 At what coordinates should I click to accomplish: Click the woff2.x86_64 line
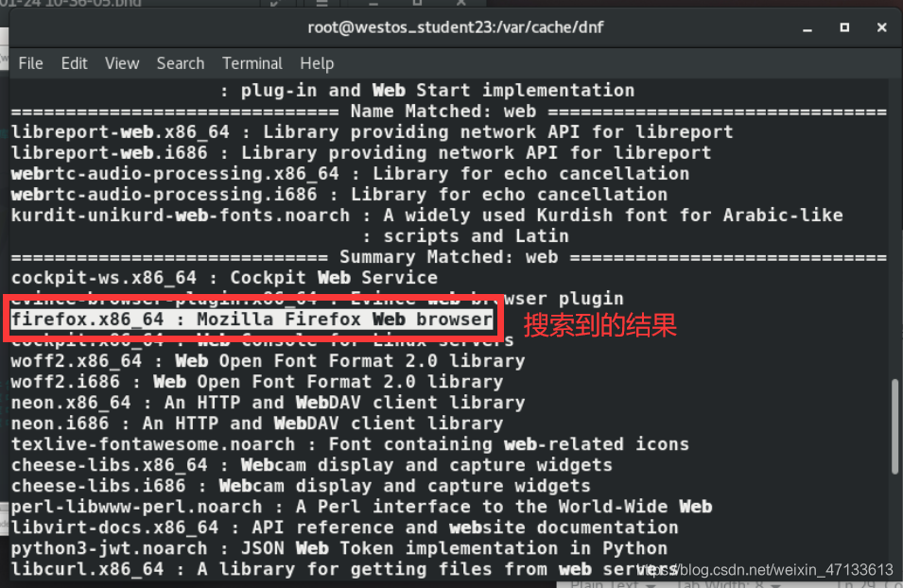click(268, 361)
